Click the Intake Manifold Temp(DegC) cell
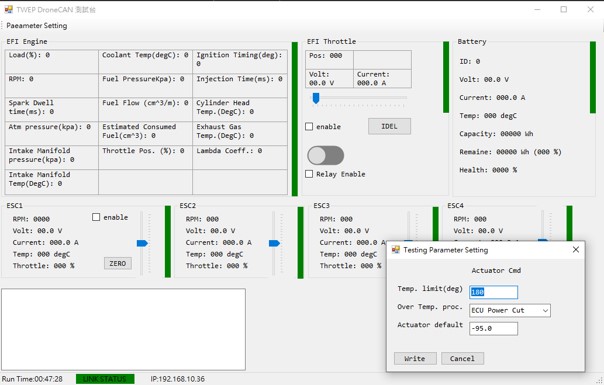604x385 pixels. click(52, 182)
